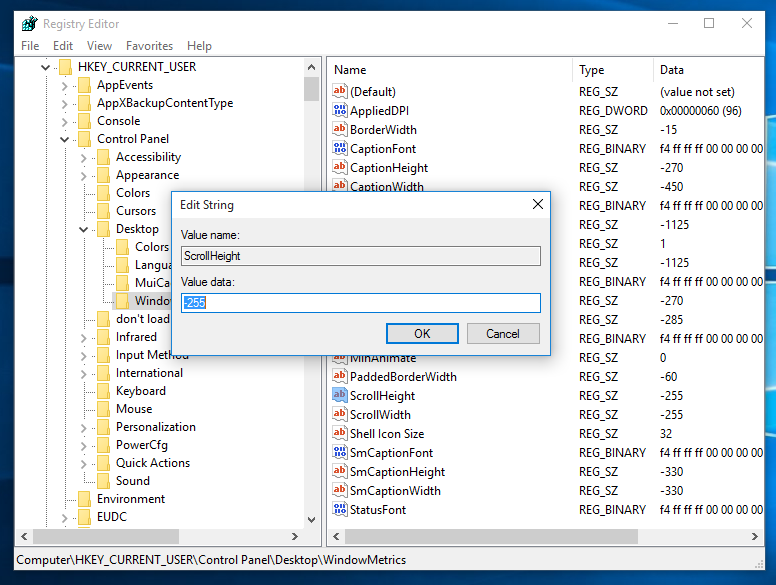Viewport: 776px width, 585px height.
Task: Click the ScrollWidth value name
Action: 380,415
